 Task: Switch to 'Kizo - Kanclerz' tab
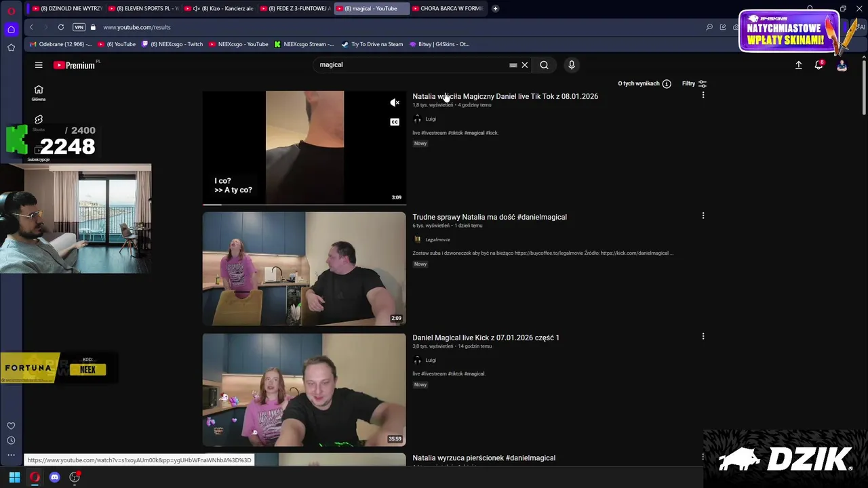pos(218,8)
